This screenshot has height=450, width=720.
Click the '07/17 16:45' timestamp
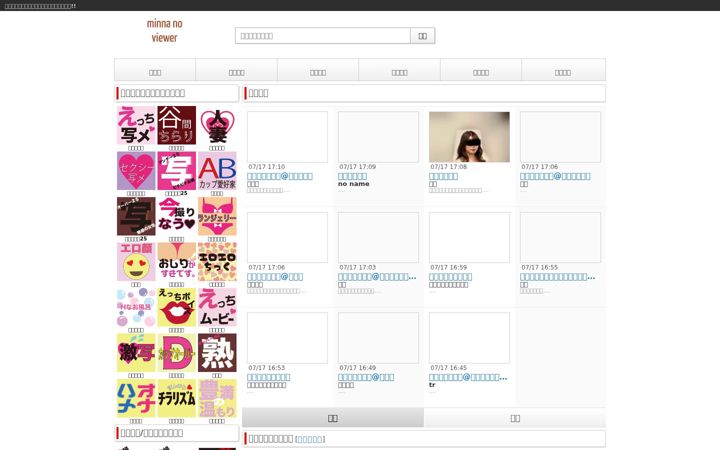click(448, 368)
